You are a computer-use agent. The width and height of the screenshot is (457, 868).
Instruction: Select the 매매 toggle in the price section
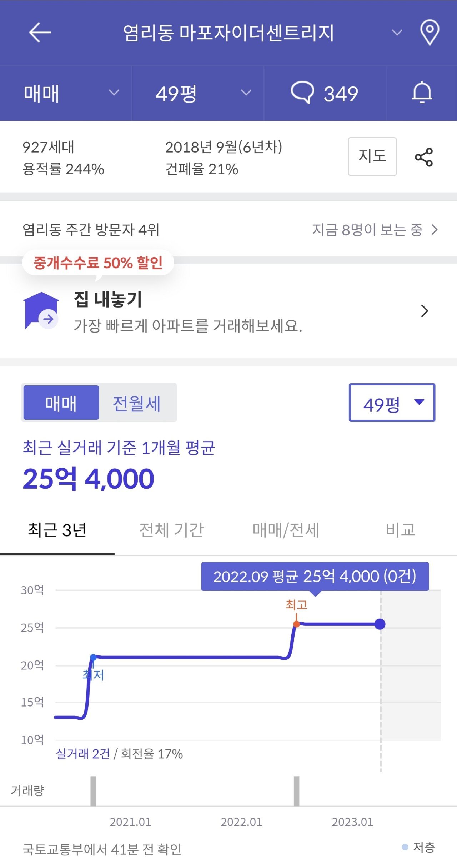pos(61,403)
